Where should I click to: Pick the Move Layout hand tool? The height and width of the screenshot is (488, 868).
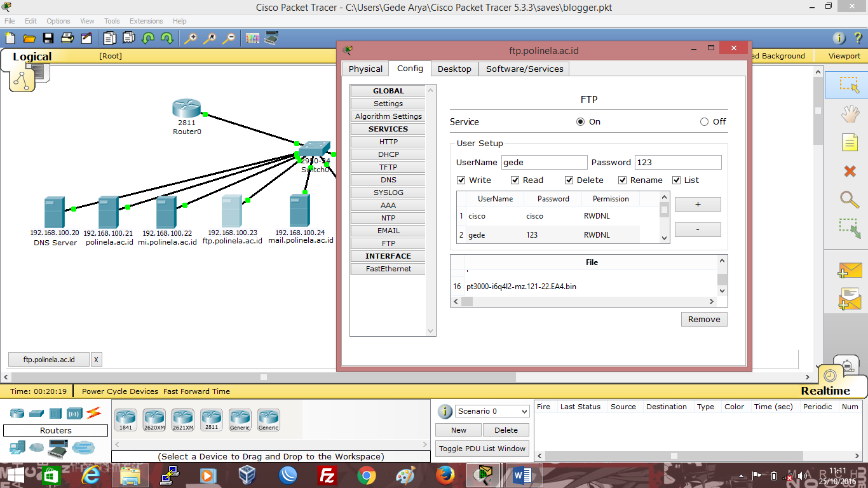tap(850, 114)
